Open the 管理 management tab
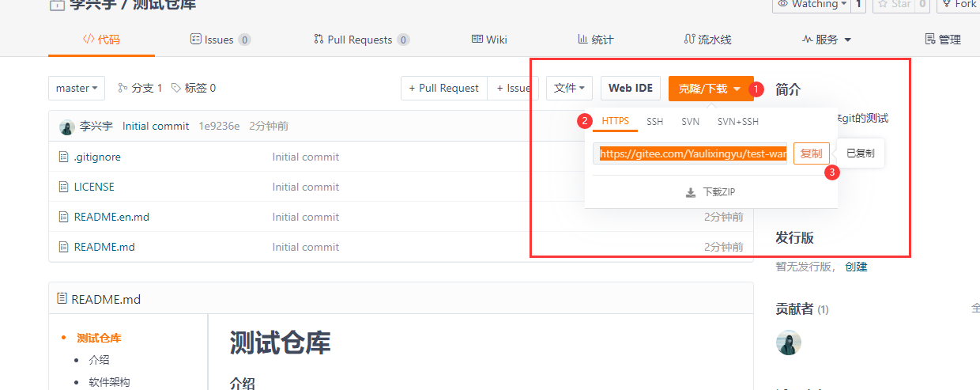 (x=943, y=40)
